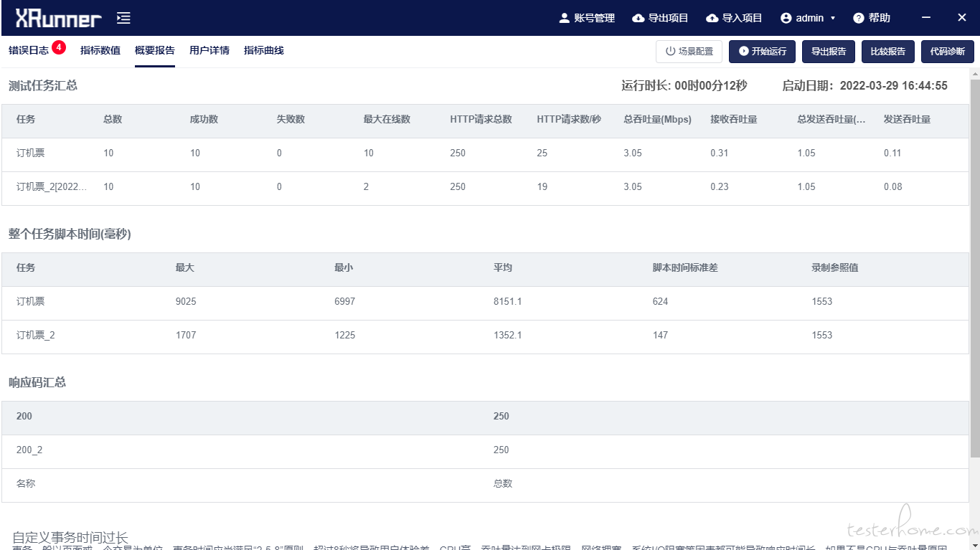Select the 概要报告 tab
Screen dimensions: 980x550
click(155, 50)
